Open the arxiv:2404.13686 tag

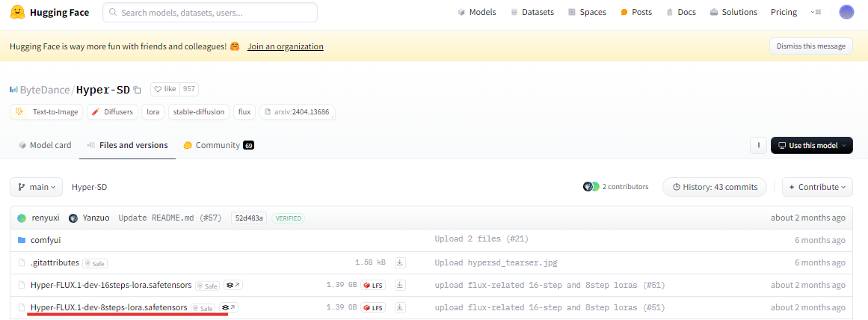tap(298, 112)
